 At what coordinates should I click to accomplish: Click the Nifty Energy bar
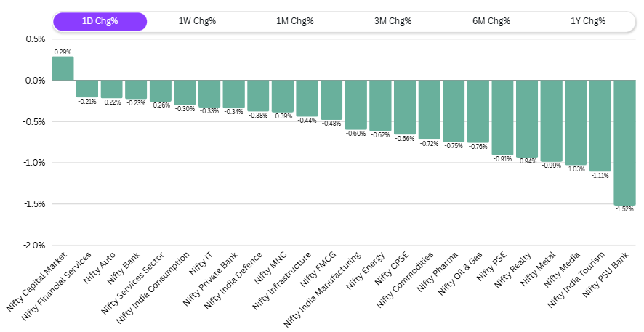380,106
